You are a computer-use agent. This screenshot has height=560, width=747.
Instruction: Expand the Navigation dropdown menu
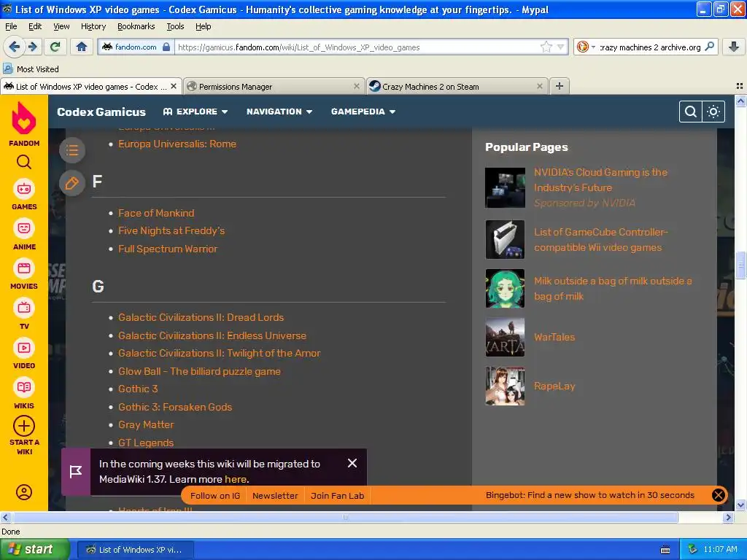pyautogui.click(x=279, y=112)
